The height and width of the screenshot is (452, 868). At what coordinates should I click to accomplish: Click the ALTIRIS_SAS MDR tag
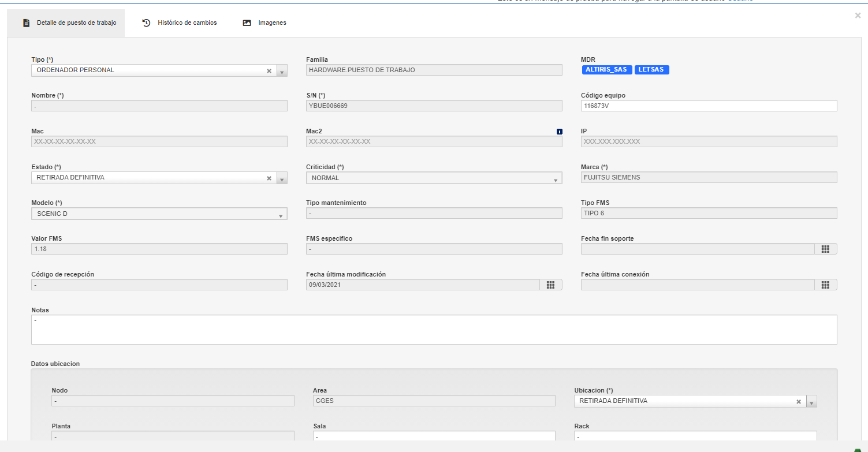(x=607, y=70)
